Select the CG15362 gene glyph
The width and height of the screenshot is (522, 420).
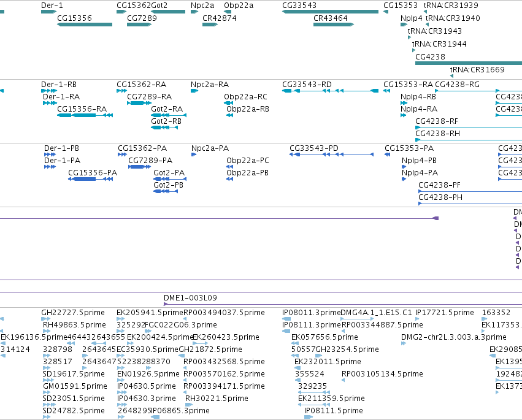[x=121, y=12]
